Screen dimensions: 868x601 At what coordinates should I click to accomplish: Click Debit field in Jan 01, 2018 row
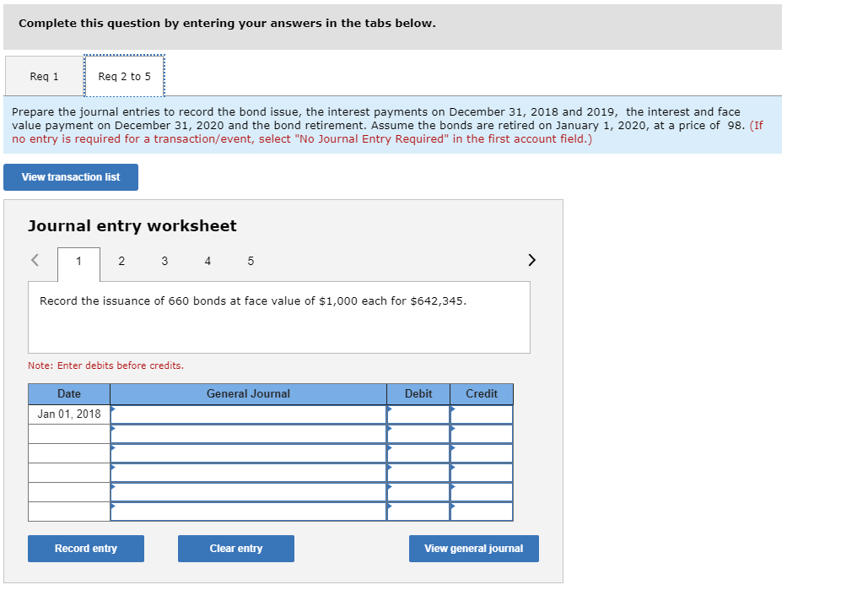point(418,414)
